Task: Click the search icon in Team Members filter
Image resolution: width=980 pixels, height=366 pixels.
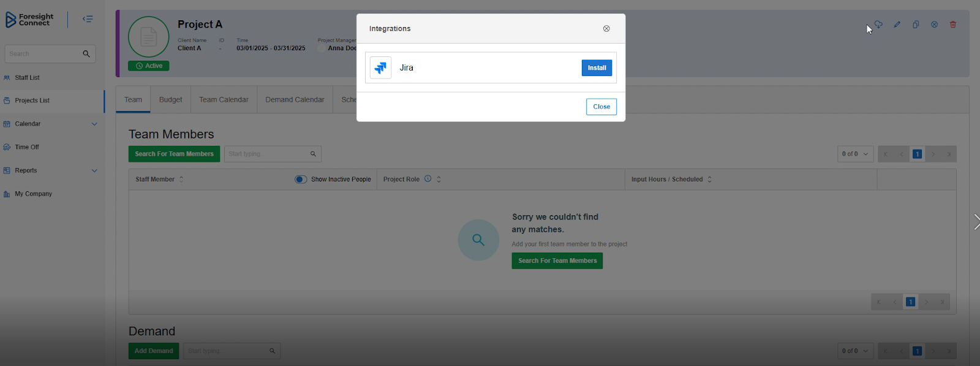Action: (313, 154)
